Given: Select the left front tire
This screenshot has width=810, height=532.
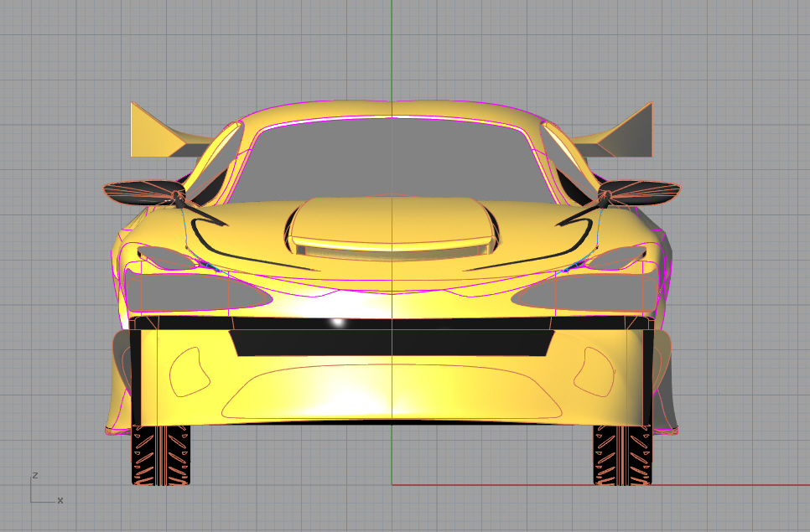Looking at the screenshot, I should (x=161, y=455).
